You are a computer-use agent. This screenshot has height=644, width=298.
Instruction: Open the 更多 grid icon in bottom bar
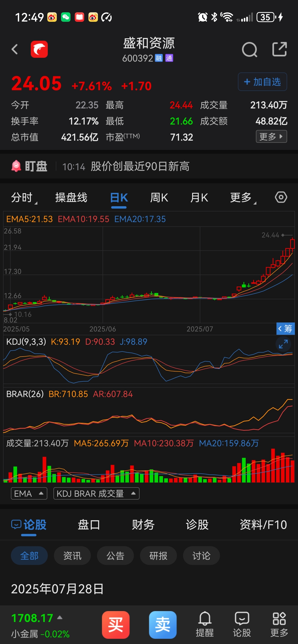[279, 624]
